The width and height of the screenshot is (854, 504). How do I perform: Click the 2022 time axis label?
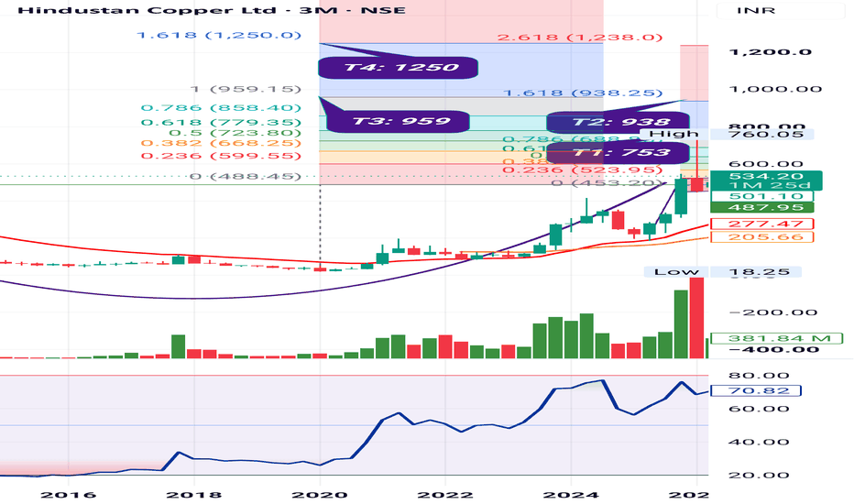click(x=445, y=495)
